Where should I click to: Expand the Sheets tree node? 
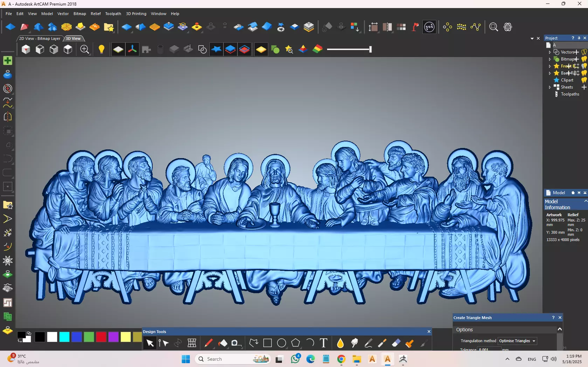[x=550, y=87]
